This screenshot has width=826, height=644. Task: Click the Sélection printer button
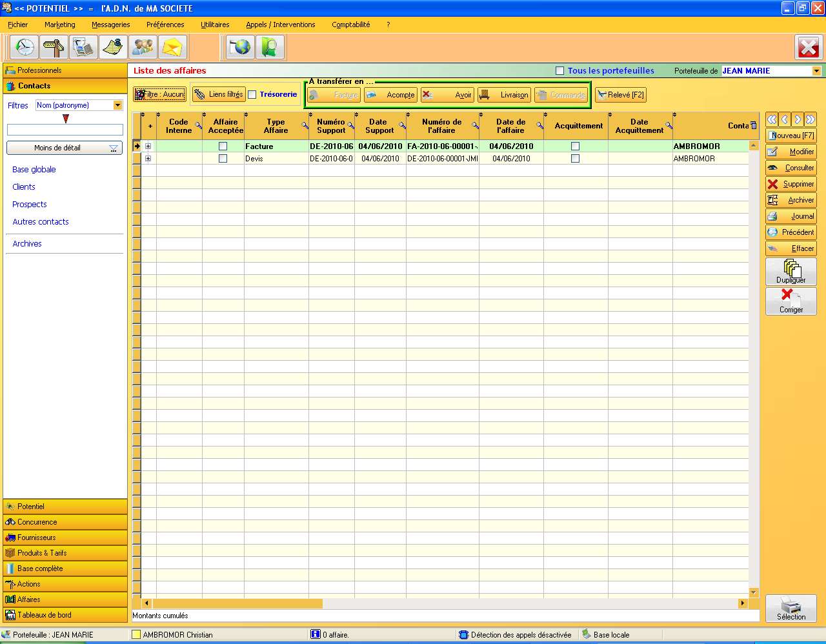pyautogui.click(x=791, y=609)
